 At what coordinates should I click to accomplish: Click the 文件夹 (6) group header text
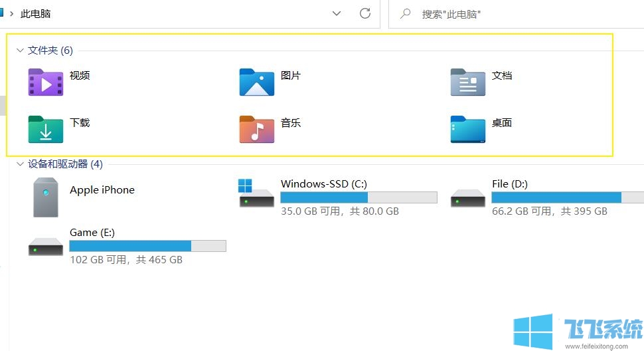coord(50,51)
